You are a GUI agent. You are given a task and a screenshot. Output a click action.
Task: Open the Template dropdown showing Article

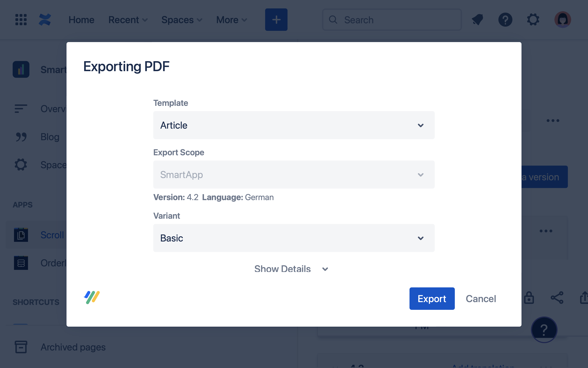tap(294, 125)
